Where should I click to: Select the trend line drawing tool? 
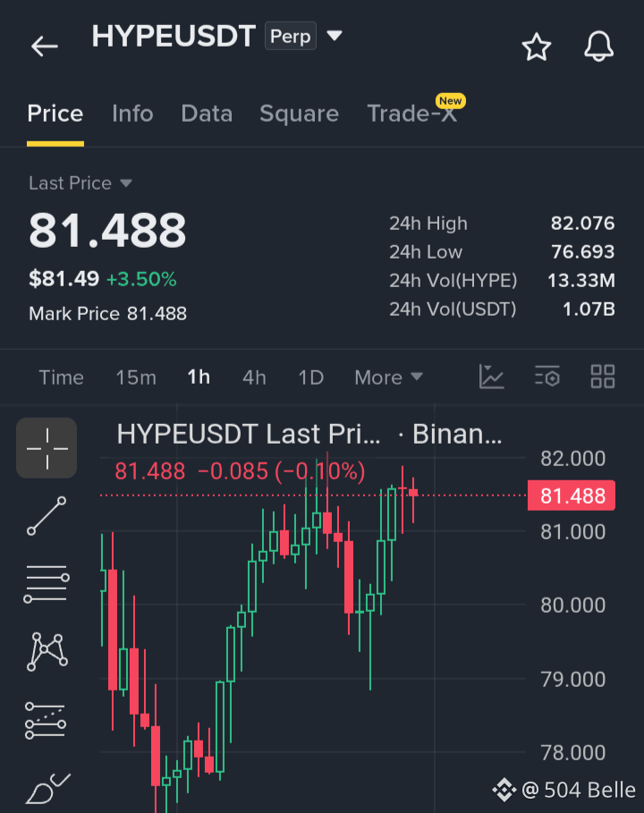tap(47, 516)
